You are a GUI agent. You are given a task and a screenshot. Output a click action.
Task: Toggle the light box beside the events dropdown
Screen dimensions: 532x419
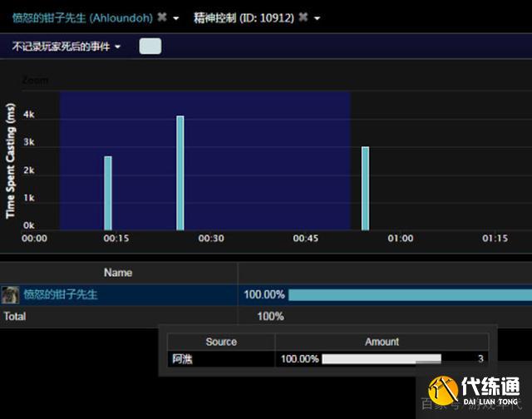(x=150, y=47)
